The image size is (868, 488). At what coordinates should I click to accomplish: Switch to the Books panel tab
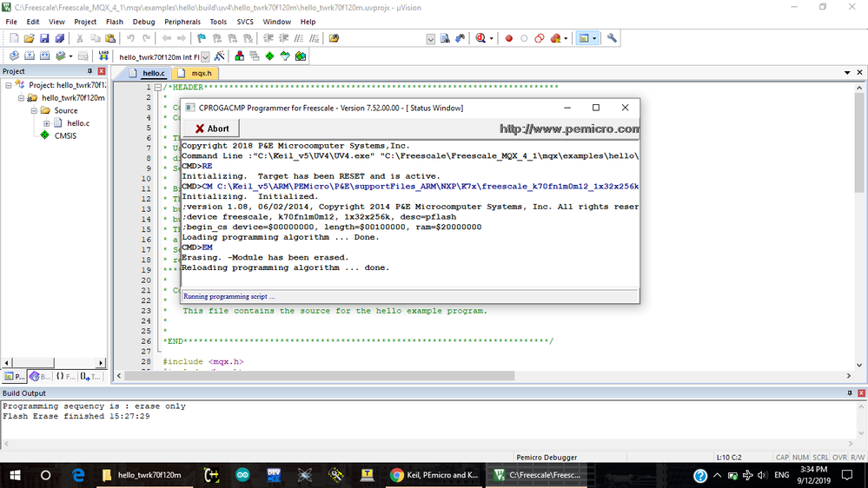40,376
